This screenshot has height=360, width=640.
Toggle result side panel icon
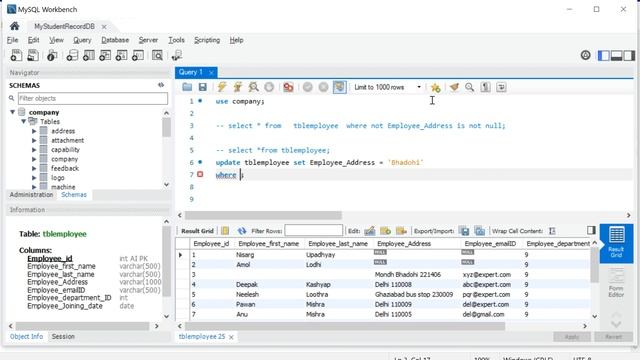tap(591, 231)
